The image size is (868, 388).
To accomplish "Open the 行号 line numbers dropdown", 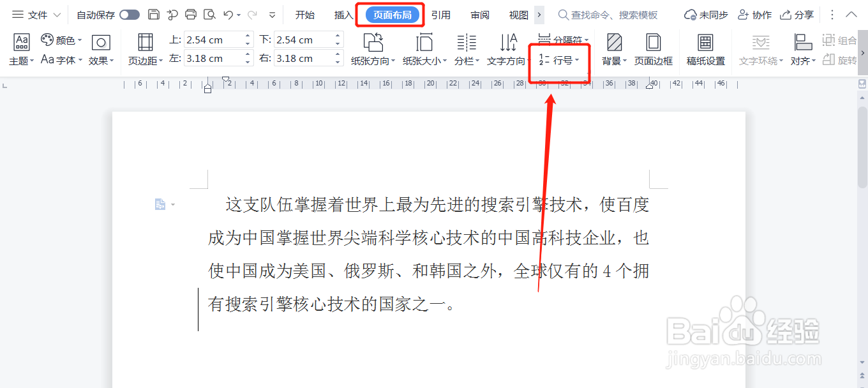I will (x=558, y=60).
